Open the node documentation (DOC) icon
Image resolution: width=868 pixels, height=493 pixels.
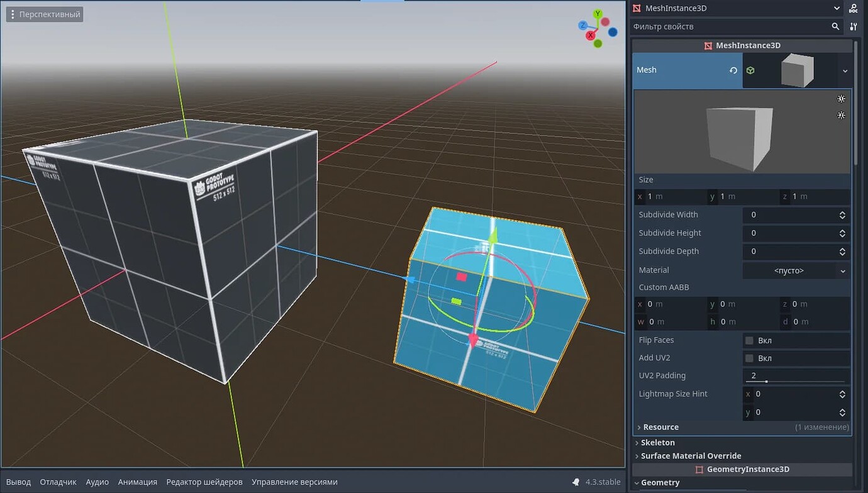[854, 8]
